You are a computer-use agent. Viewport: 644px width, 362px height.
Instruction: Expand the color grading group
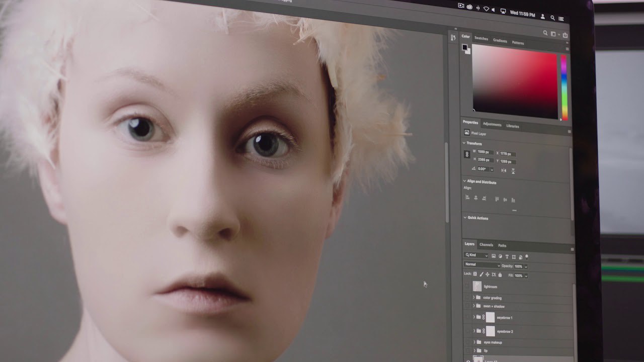[x=473, y=297]
